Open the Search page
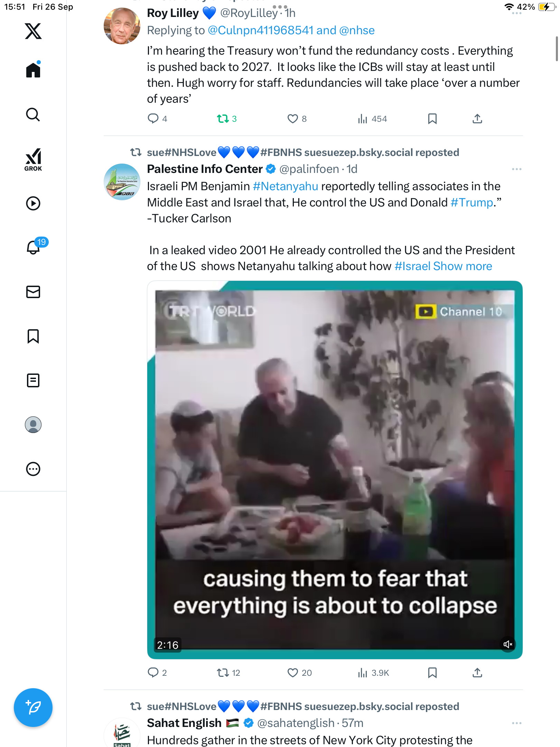560x747 pixels. (33, 114)
